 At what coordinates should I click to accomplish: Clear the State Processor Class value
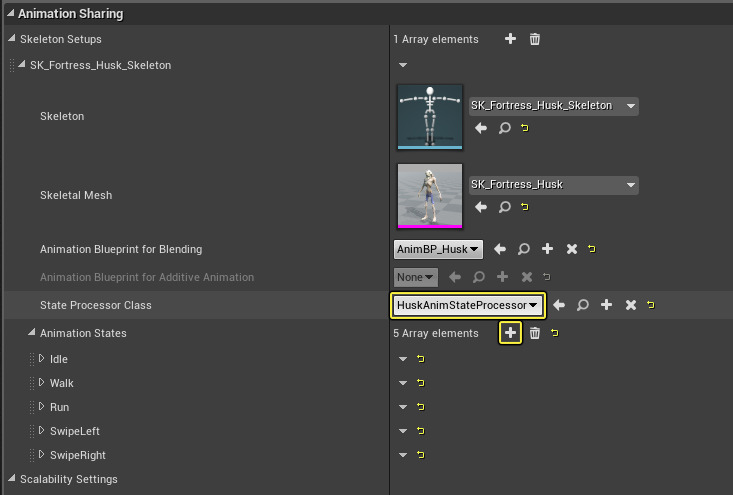click(631, 305)
